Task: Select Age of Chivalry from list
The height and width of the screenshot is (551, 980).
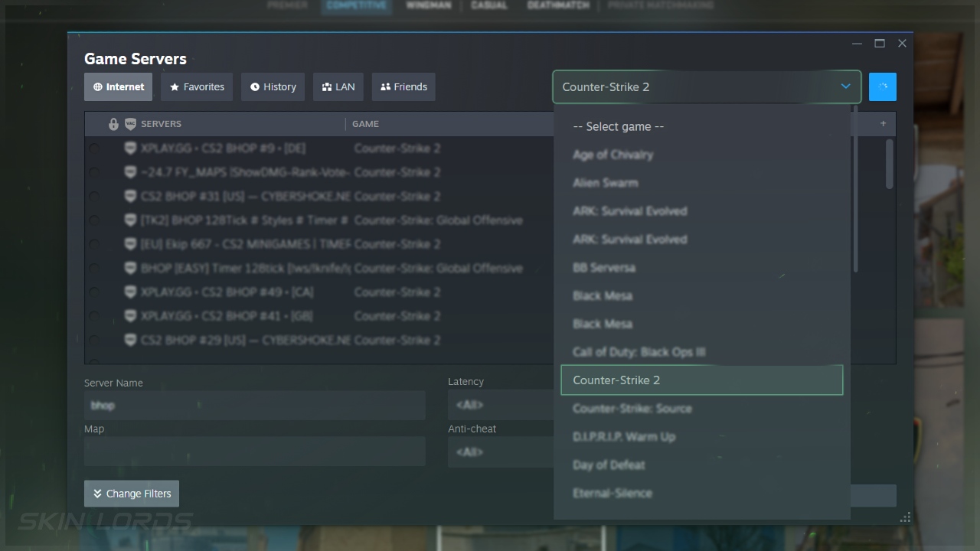Action: pyautogui.click(x=702, y=155)
